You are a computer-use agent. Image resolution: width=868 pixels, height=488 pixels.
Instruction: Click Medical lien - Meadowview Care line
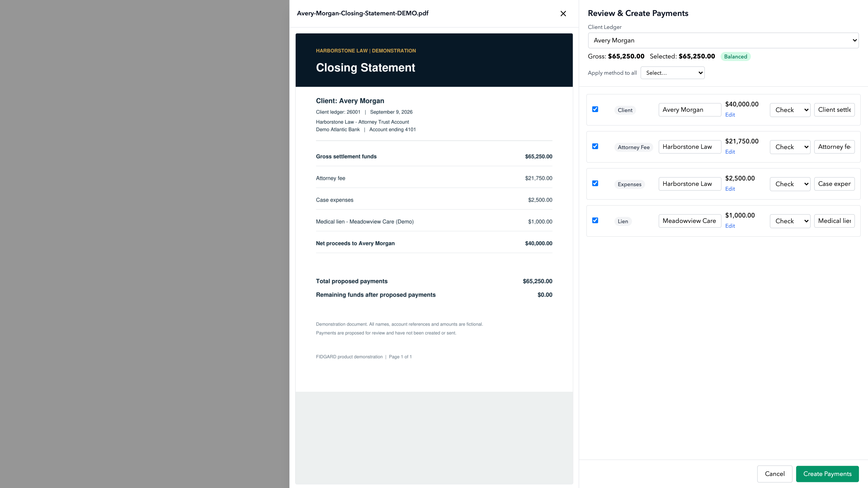[434, 222]
